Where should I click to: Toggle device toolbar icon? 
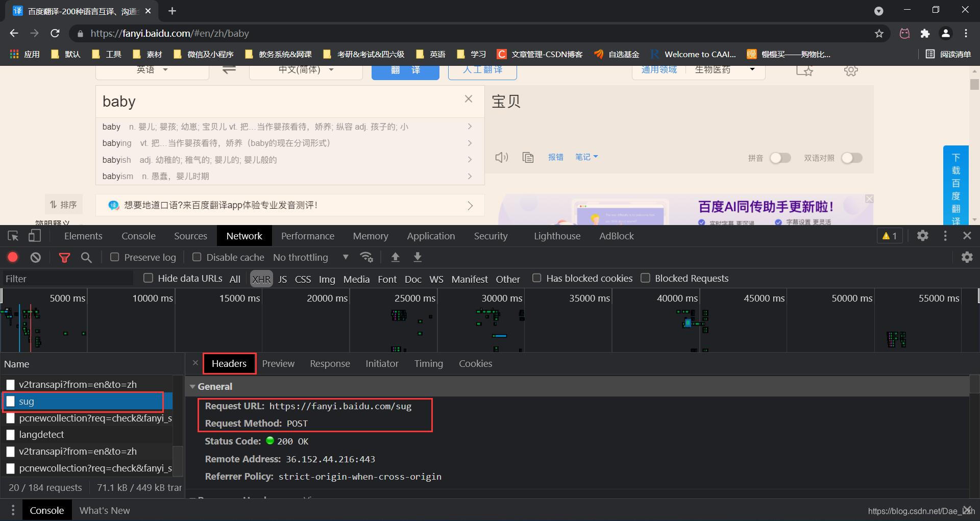34,236
